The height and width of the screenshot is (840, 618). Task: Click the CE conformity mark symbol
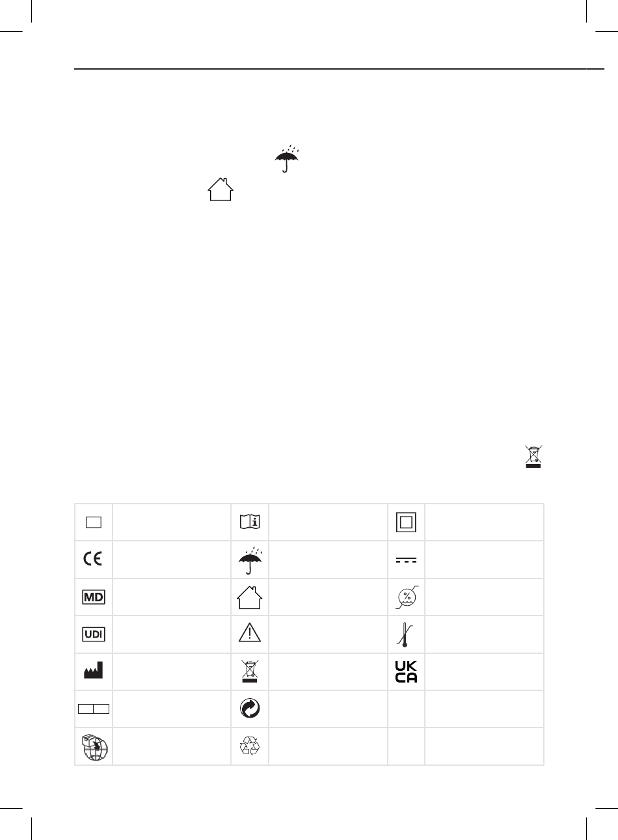point(93,560)
